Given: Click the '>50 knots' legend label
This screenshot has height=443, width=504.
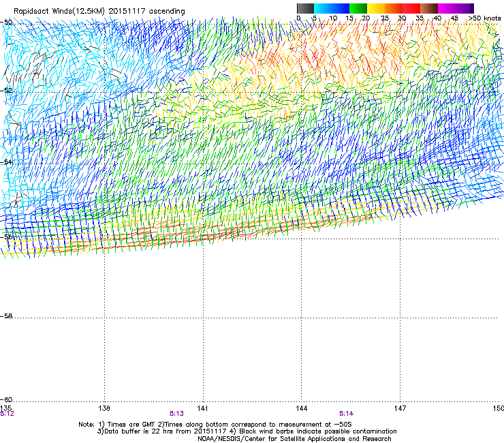Looking at the screenshot, I should click(485, 18).
